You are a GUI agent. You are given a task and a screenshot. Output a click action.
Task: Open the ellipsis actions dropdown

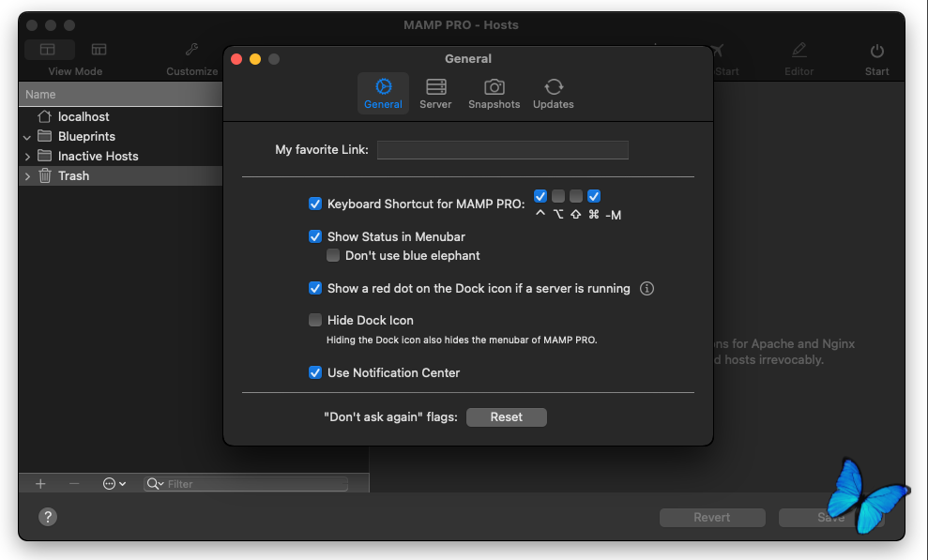pyautogui.click(x=114, y=484)
